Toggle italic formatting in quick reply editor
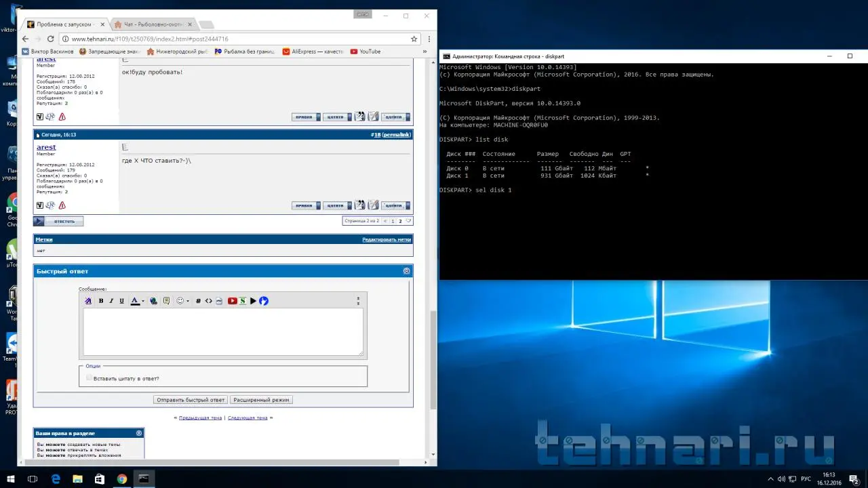The height and width of the screenshot is (488, 868). click(x=111, y=301)
